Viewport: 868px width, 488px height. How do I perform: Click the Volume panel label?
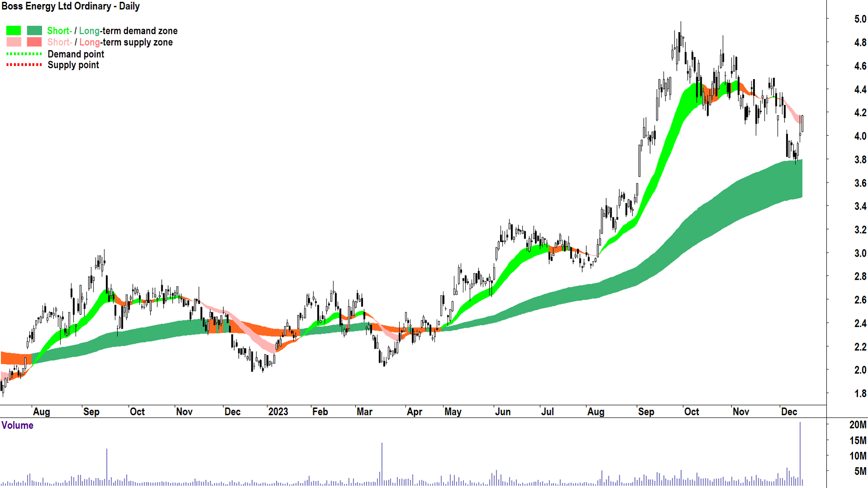pyautogui.click(x=17, y=425)
